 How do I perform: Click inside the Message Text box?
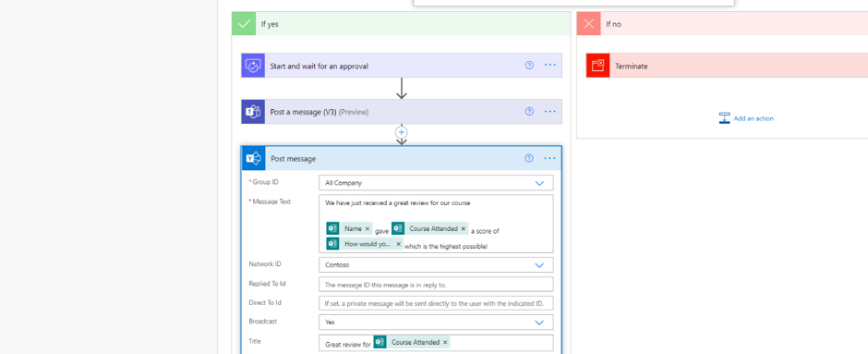click(x=436, y=224)
